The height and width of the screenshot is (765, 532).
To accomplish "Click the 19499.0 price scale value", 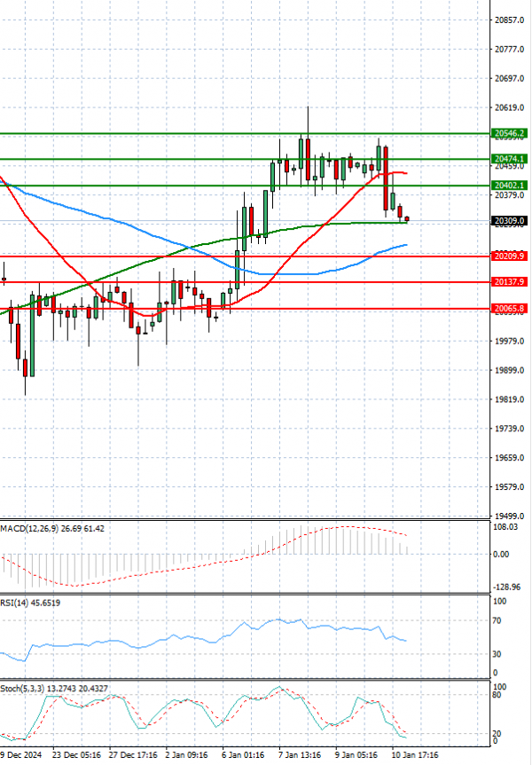I will 509,517.
